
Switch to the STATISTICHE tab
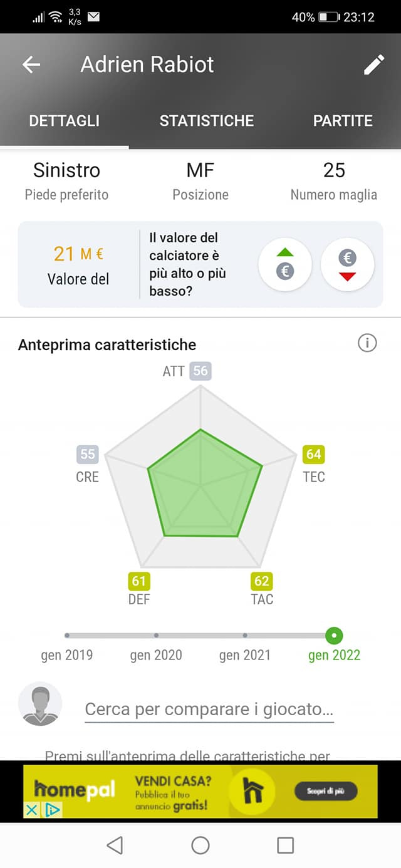click(x=207, y=121)
